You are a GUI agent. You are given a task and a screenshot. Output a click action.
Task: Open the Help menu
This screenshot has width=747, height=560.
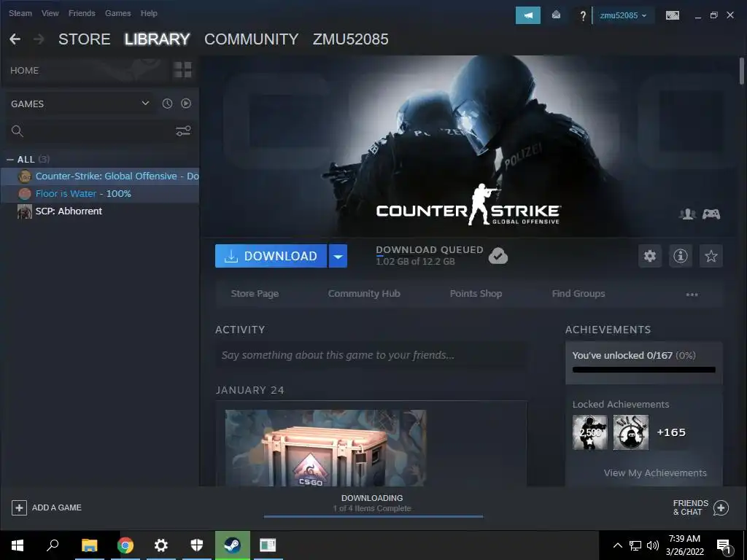tap(149, 13)
